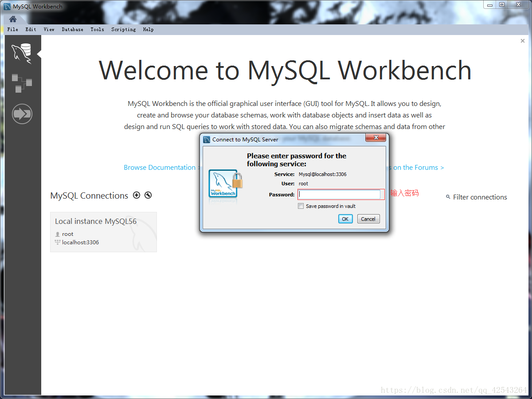
Task: Open the Tools menu
Action: [97, 29]
